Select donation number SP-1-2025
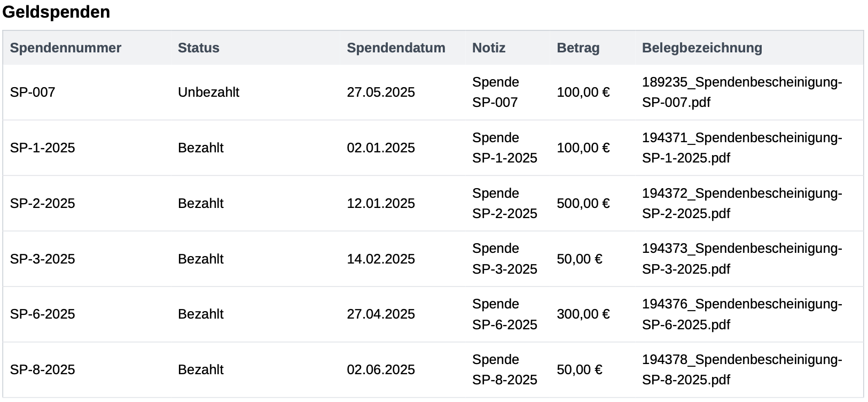This screenshot has width=868, height=402. (42, 148)
